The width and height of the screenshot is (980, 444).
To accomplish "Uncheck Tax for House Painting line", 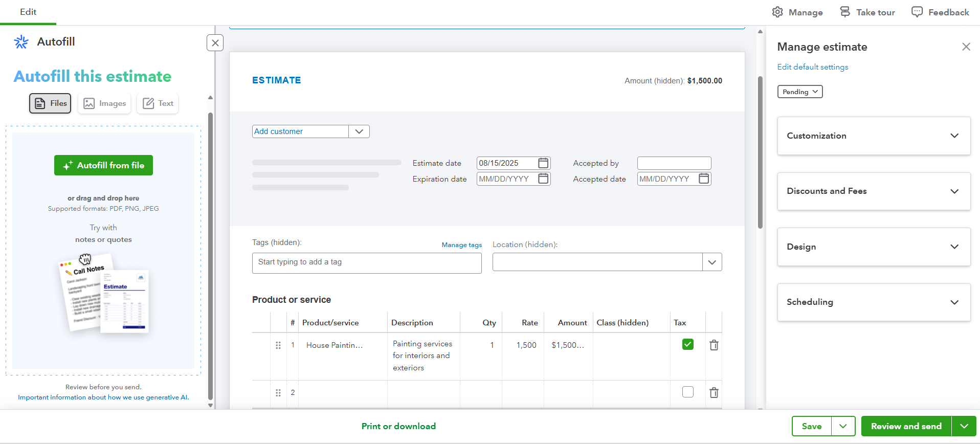I will pyautogui.click(x=688, y=345).
